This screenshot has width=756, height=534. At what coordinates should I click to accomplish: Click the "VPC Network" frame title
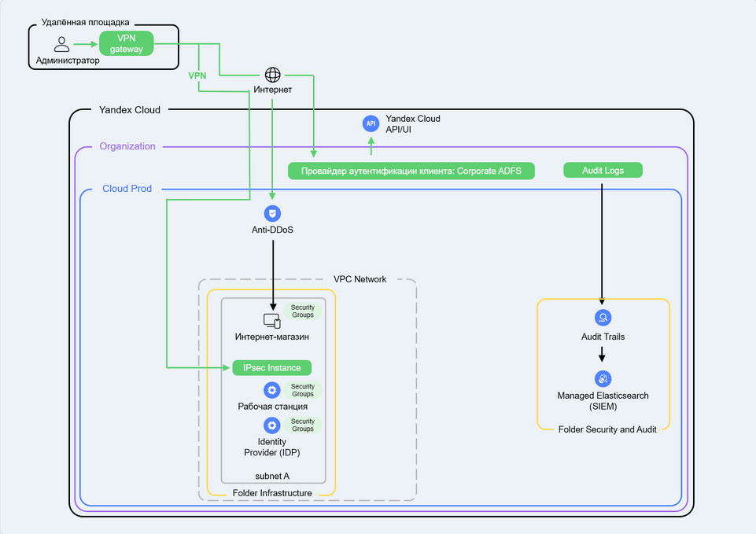pos(360,279)
